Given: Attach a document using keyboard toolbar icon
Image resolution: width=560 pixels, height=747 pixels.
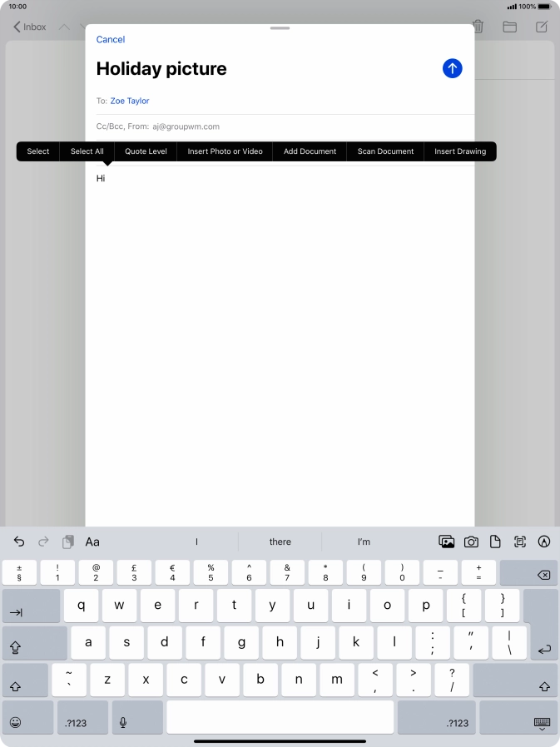Looking at the screenshot, I should point(495,542).
